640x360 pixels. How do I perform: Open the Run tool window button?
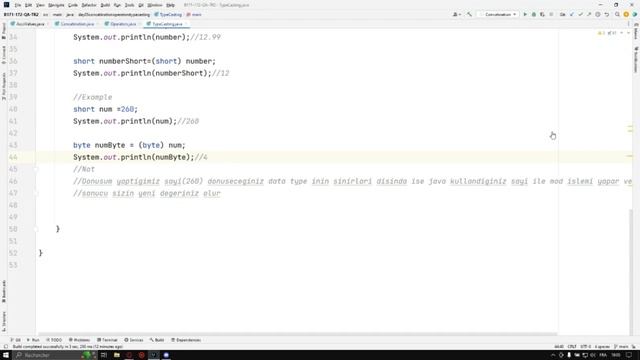pyautogui.click(x=33, y=340)
